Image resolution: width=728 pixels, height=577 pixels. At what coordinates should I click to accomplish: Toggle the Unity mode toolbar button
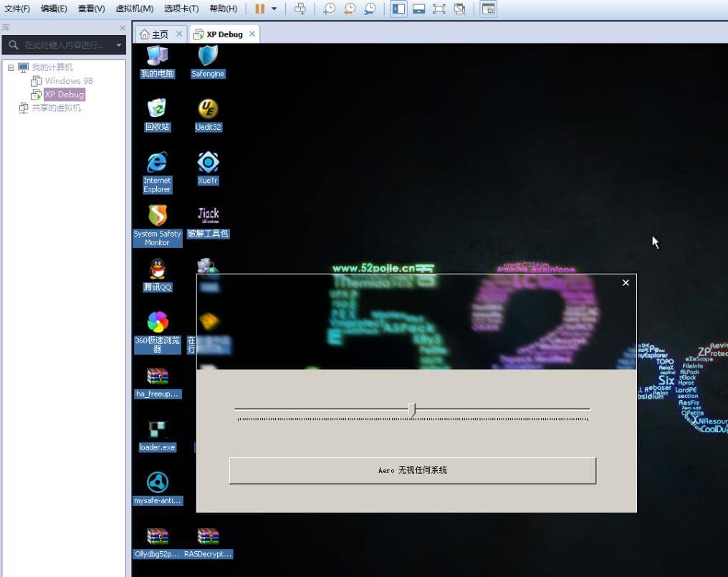[x=459, y=9]
